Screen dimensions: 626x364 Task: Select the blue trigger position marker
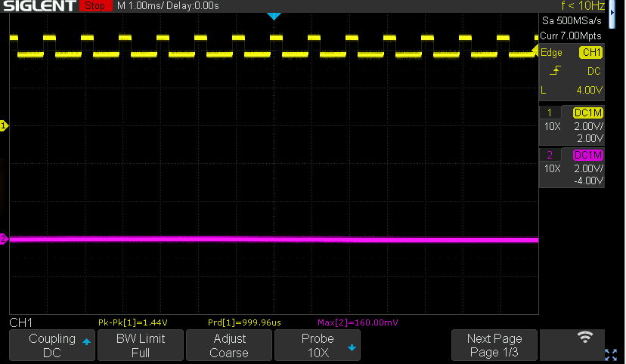274,17
